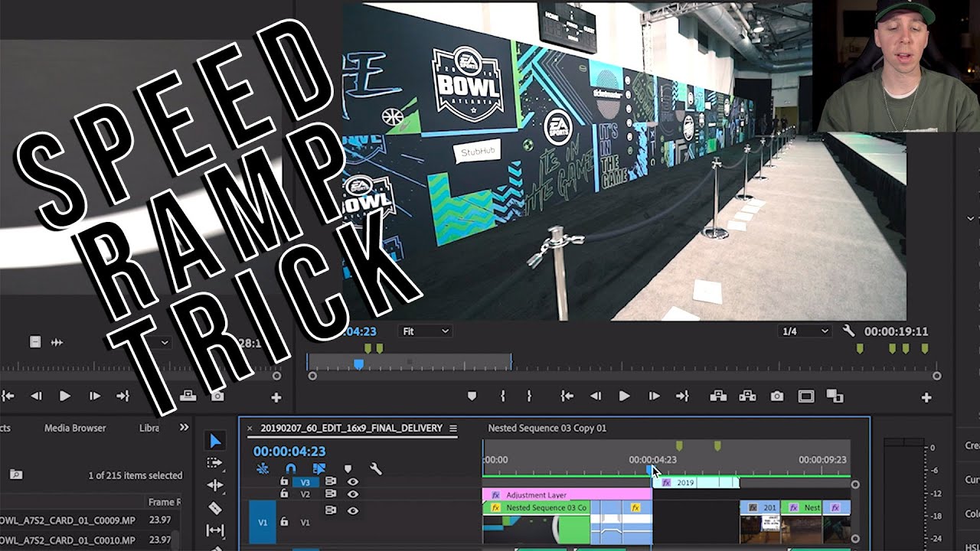Click the timeline Add Marker button
The height and width of the screenshot is (551, 980).
348,469
